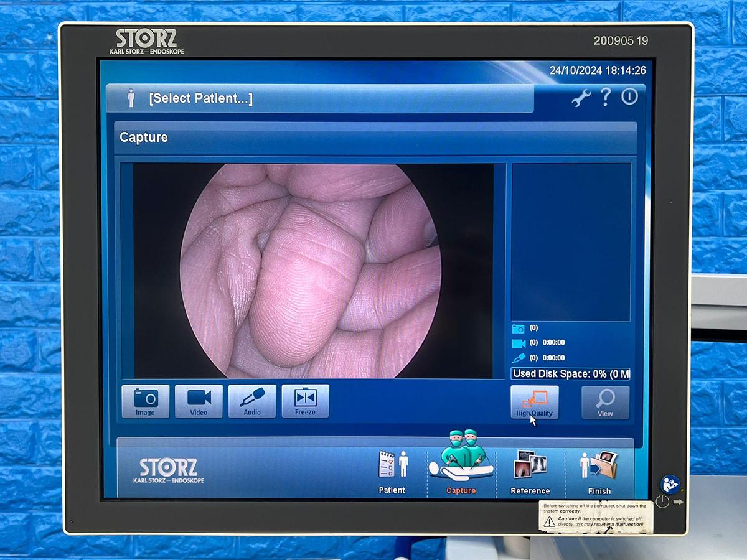
Task: Select the Video recording tool
Action: click(x=198, y=401)
